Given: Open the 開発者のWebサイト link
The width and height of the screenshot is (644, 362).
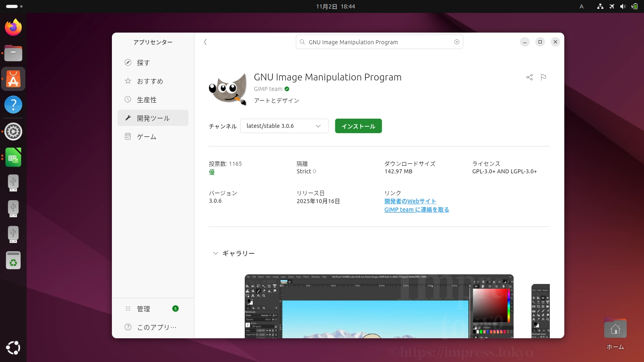Looking at the screenshot, I should click(x=410, y=201).
